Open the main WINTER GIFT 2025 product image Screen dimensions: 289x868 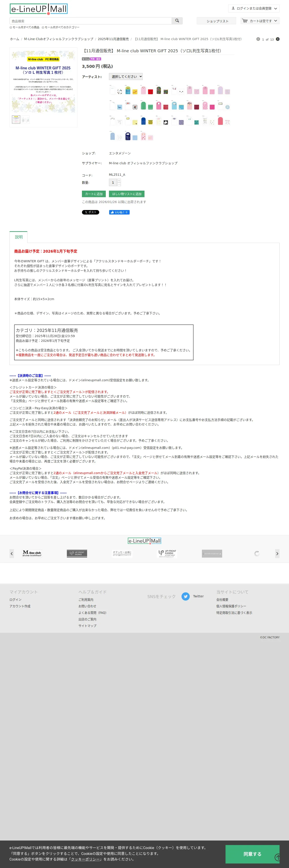43,82
